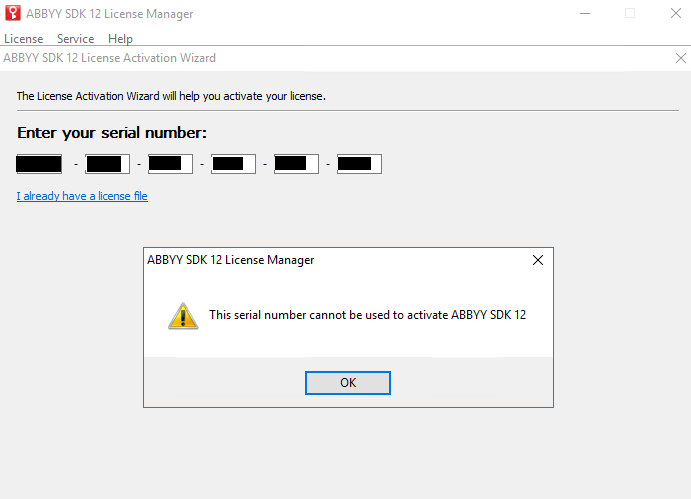Open the License menu

[x=23, y=39]
